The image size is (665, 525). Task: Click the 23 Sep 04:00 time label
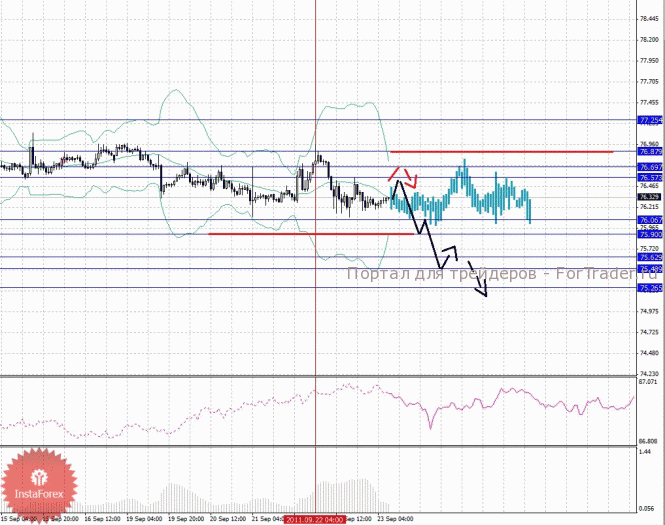click(x=395, y=519)
